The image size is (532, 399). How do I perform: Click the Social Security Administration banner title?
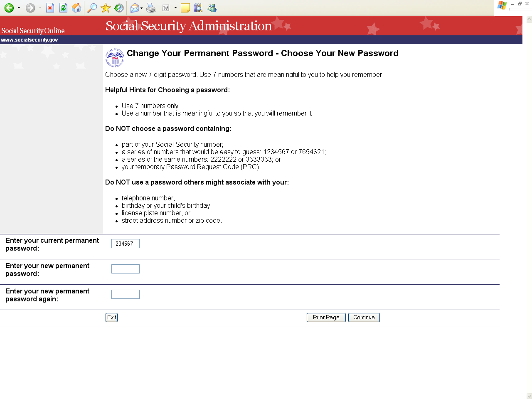pyautogui.click(x=189, y=26)
